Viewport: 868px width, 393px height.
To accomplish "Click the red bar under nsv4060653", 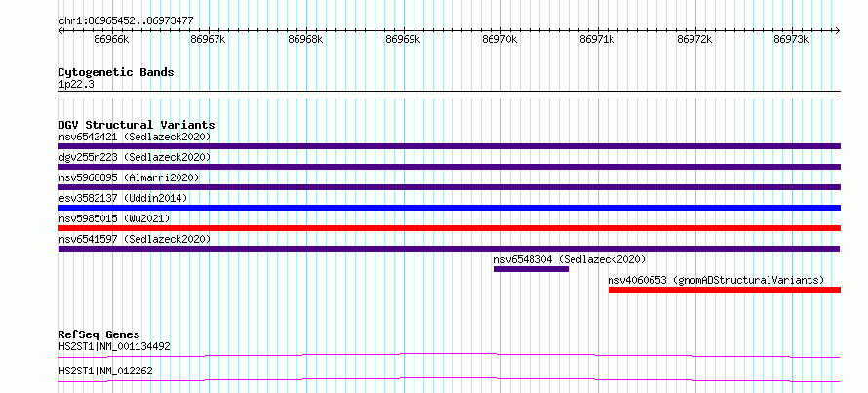I will pos(725,290).
